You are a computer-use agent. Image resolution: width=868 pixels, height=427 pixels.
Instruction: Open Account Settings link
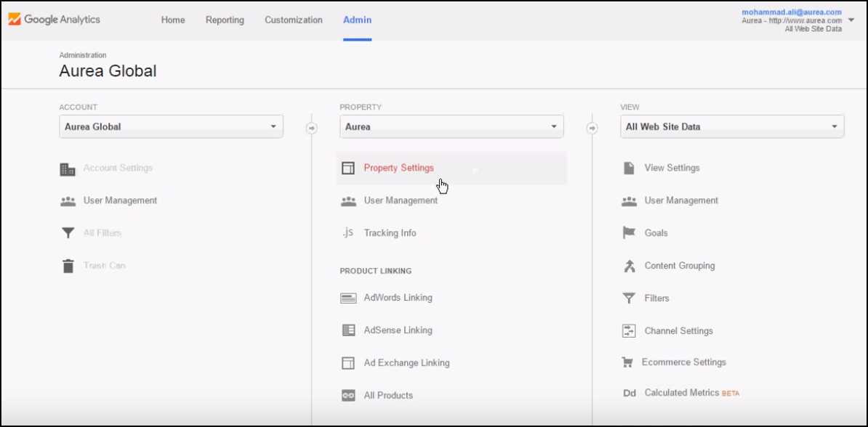118,168
